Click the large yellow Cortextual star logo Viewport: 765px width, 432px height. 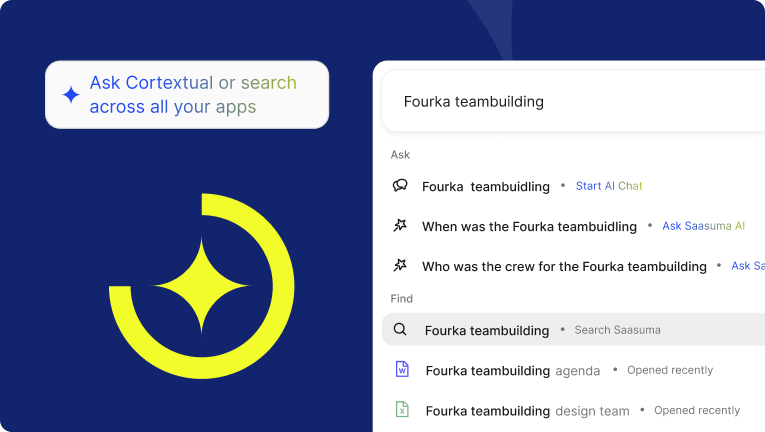[x=201, y=286]
